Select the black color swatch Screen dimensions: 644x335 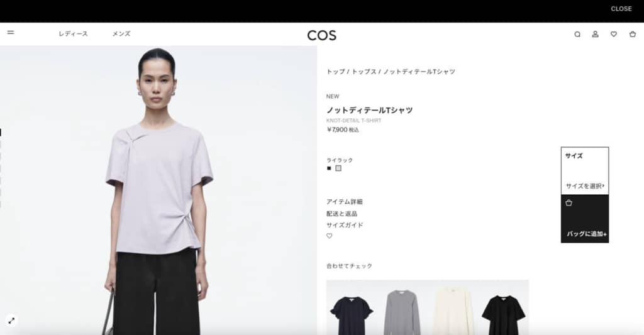pyautogui.click(x=329, y=168)
